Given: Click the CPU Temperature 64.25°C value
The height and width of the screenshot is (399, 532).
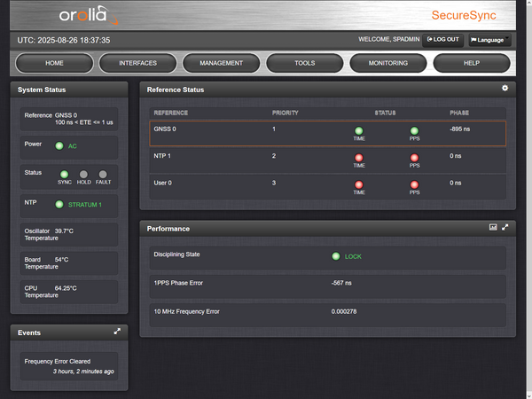Looking at the screenshot, I should [x=66, y=288].
